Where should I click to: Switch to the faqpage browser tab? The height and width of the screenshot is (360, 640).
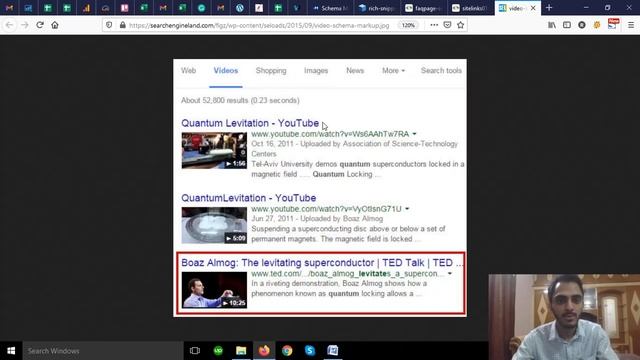click(424, 8)
